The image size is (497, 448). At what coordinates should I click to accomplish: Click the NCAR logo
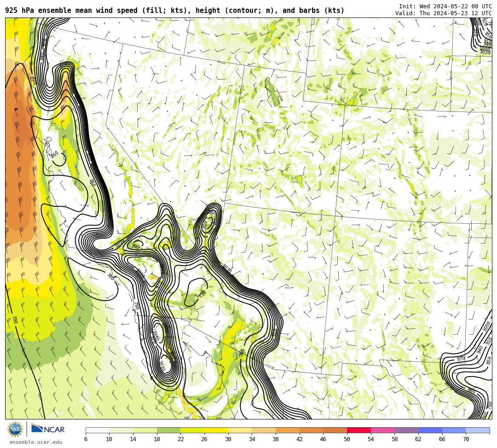click(48, 429)
